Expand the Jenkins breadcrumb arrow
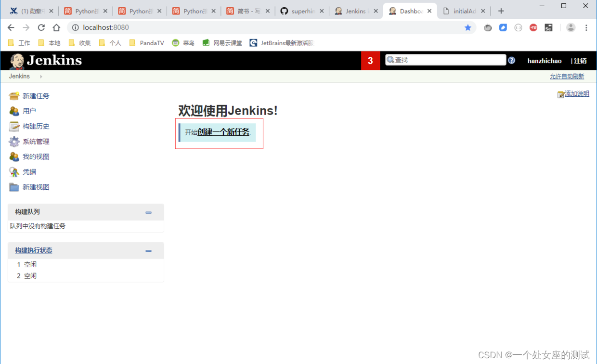597x364 pixels. [x=41, y=77]
